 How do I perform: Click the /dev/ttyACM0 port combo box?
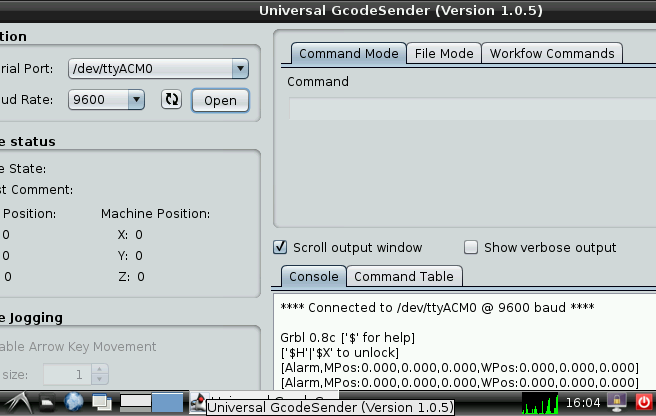pyautogui.click(x=158, y=69)
